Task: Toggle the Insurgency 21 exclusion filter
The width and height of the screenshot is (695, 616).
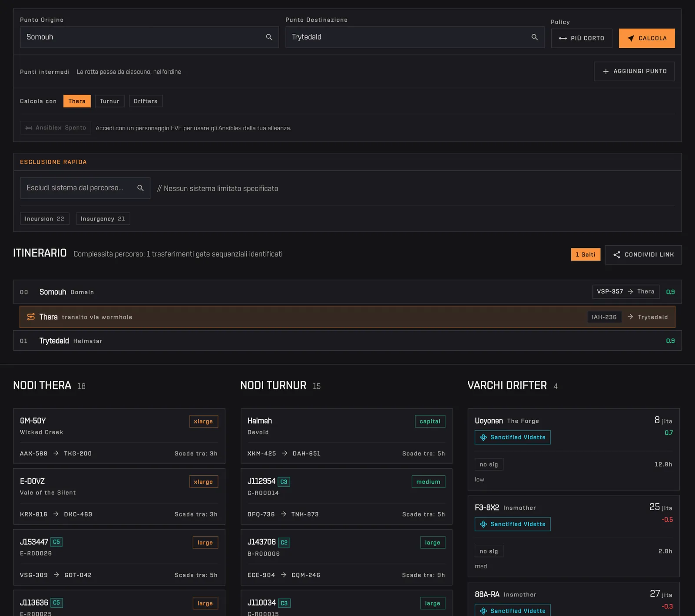Action: tap(103, 219)
